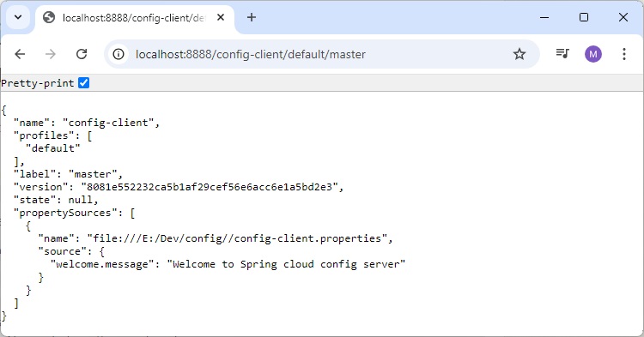Go back with the back arrow

pos(20,54)
